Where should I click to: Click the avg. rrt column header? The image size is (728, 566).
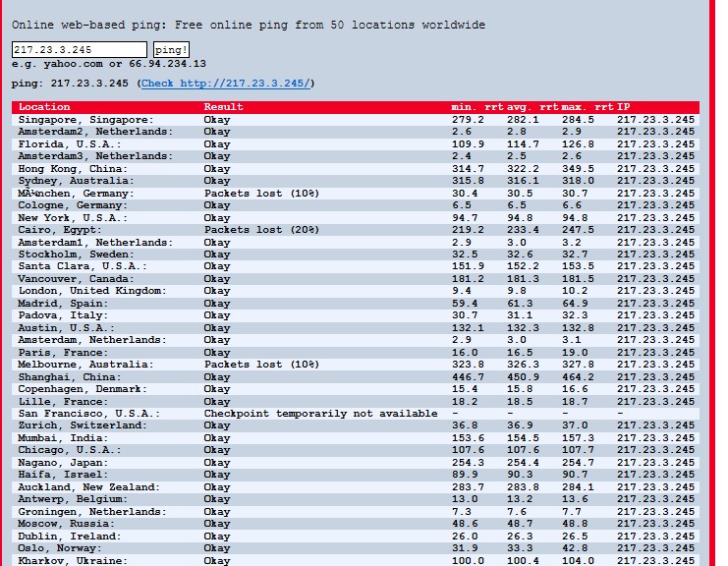pyautogui.click(x=532, y=107)
